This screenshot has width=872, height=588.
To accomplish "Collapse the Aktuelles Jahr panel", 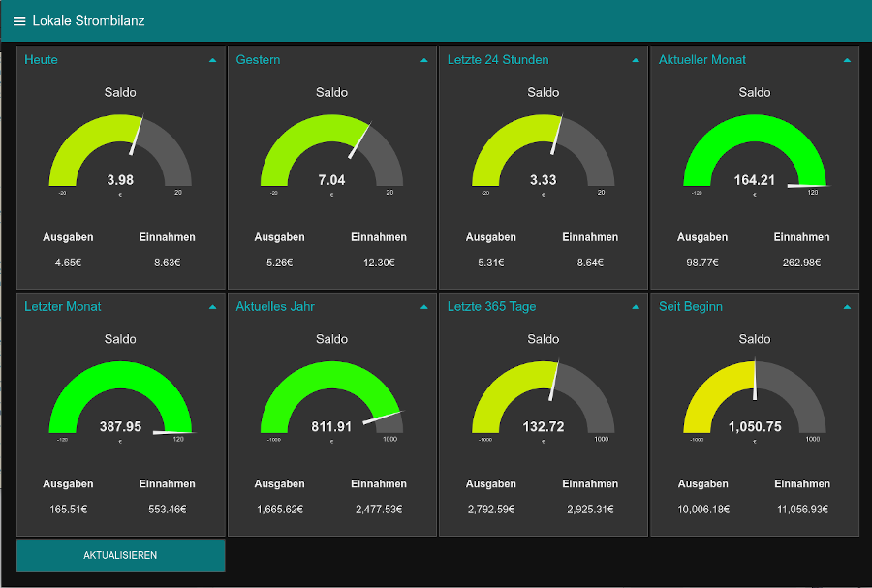I will (423, 307).
